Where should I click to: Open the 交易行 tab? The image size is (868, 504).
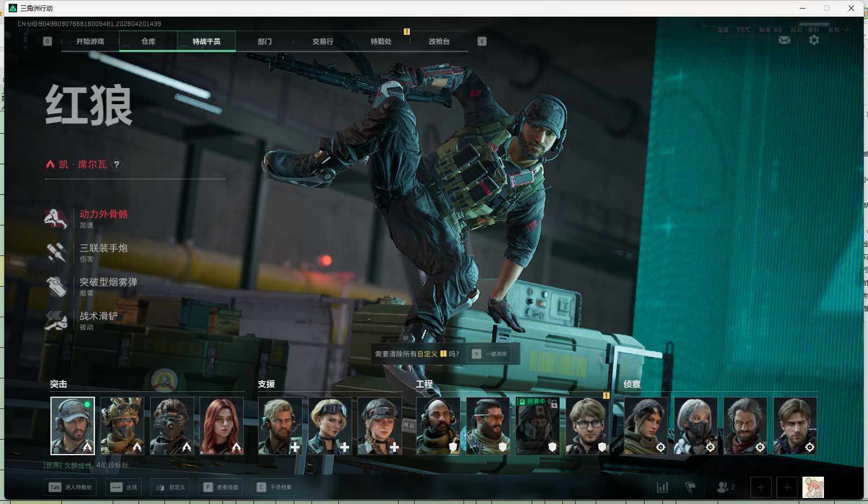(323, 41)
